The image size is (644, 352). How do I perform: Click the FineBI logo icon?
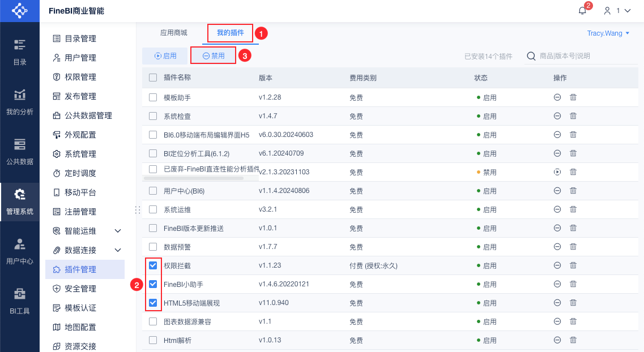point(19,11)
